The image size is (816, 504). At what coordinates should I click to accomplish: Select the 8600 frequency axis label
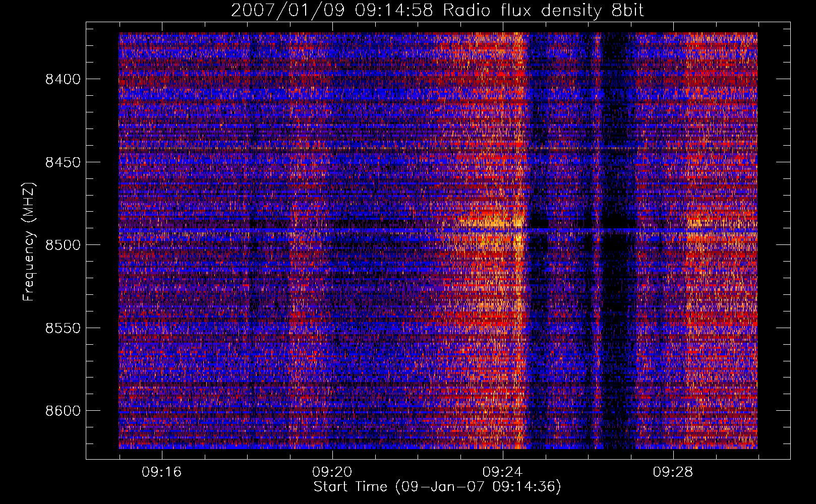click(63, 411)
